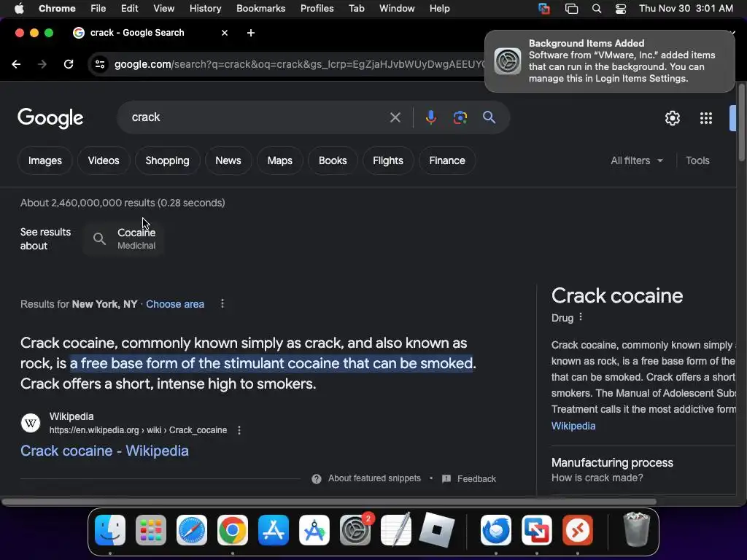Screen dimensions: 747x560
Task: Open more options beside Drug label
Action: 580,317
